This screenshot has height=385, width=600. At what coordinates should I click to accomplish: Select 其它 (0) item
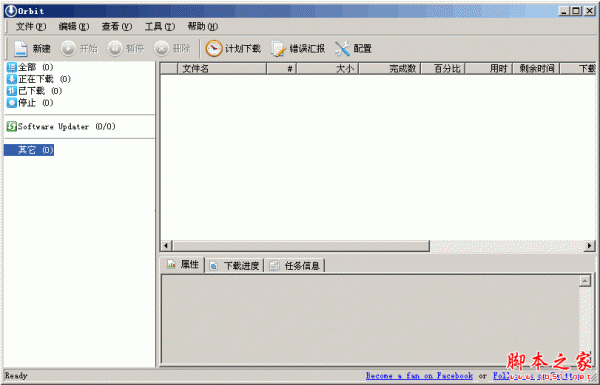29,150
